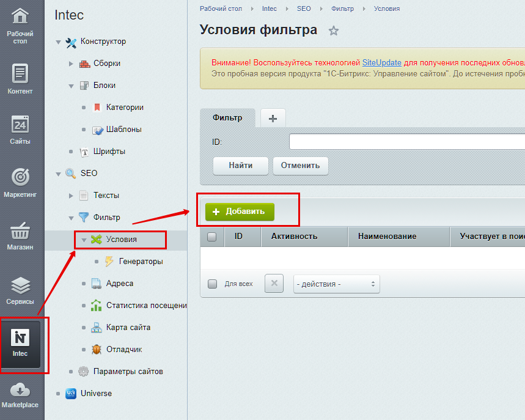
Task: Click the Категории bookmark icon
Action: click(x=97, y=108)
